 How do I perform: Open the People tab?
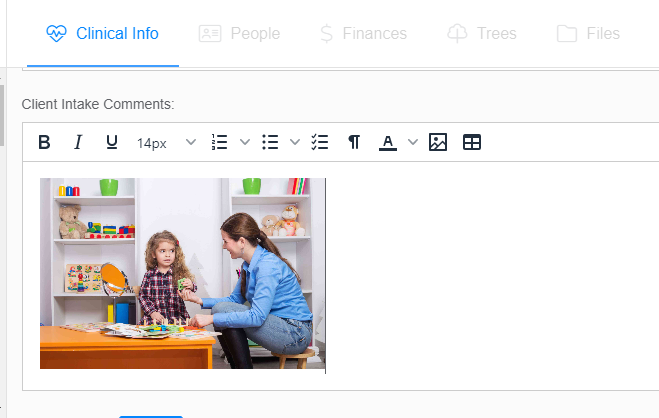click(x=240, y=34)
